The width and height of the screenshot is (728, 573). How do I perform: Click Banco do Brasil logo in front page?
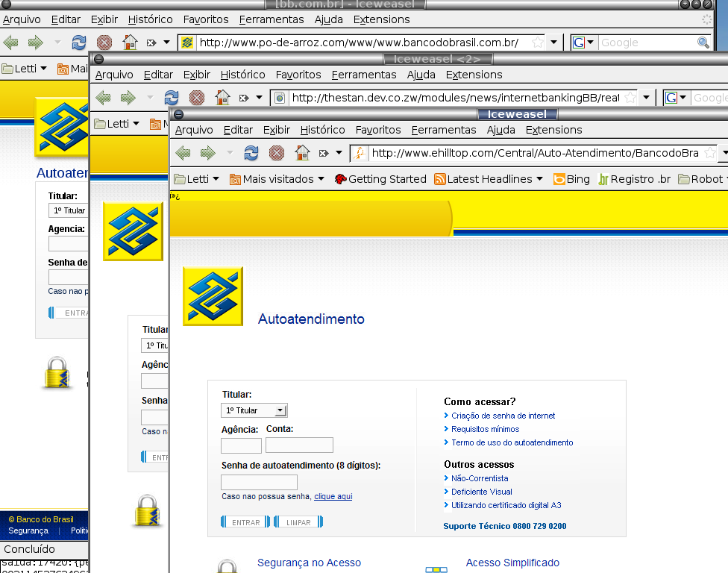coord(213,296)
